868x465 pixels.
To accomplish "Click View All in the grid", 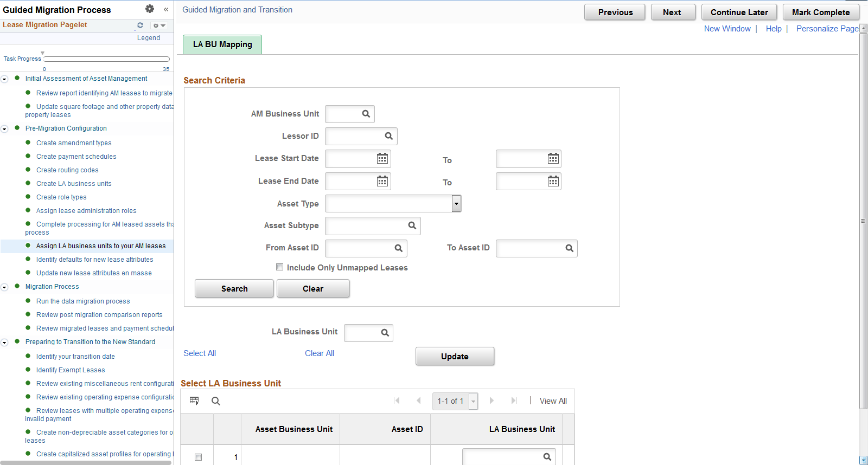I will point(553,401).
